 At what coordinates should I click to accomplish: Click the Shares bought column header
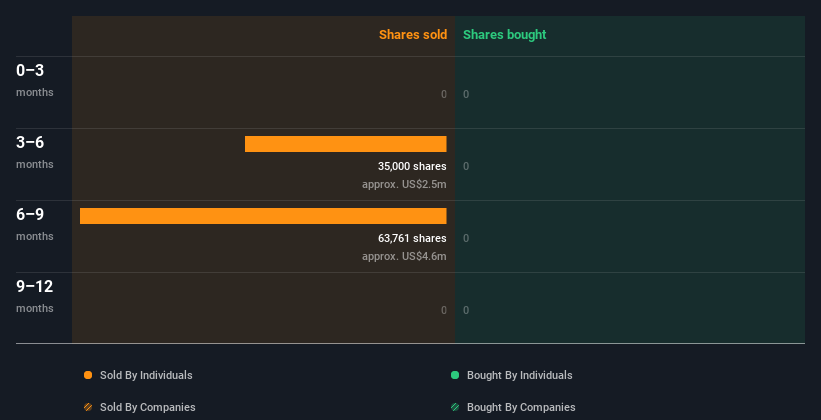click(505, 35)
